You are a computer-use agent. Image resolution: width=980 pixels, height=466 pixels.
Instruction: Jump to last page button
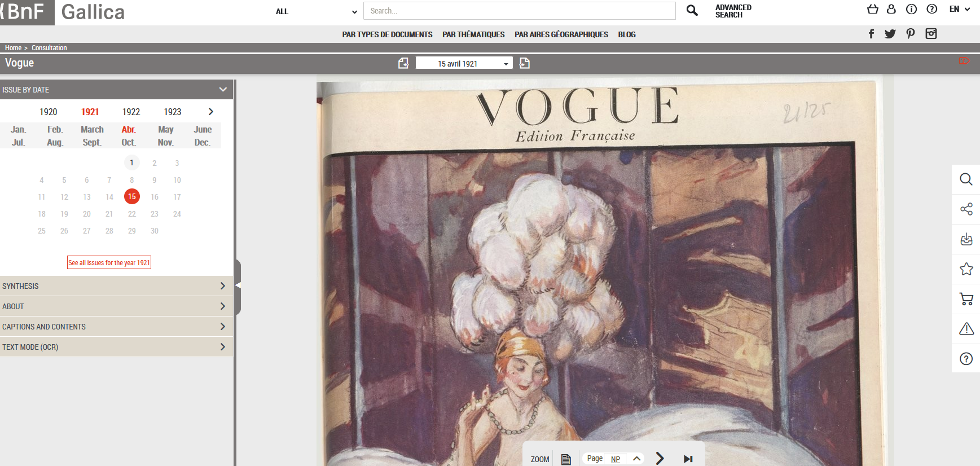(688, 459)
